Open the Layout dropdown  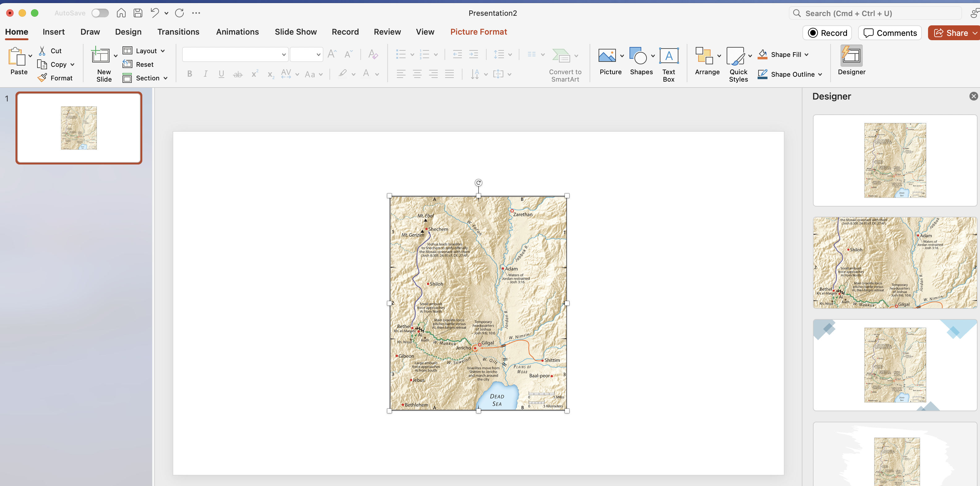[x=144, y=51]
